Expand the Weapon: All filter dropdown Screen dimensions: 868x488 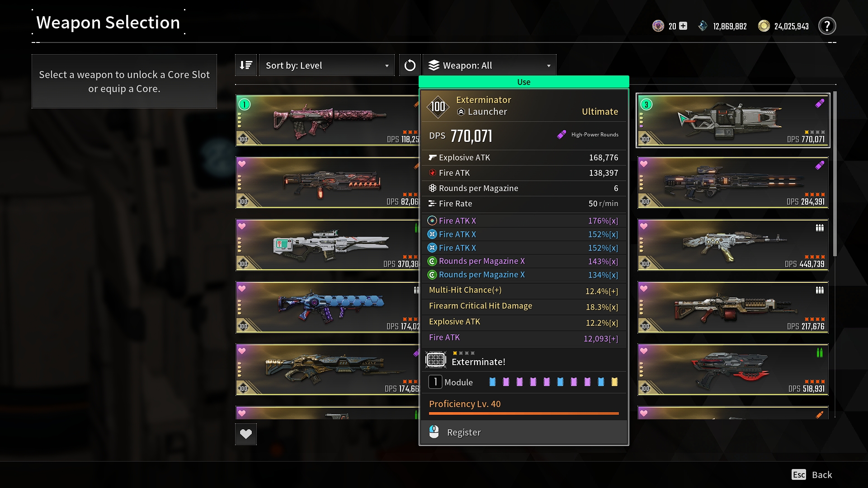click(490, 65)
